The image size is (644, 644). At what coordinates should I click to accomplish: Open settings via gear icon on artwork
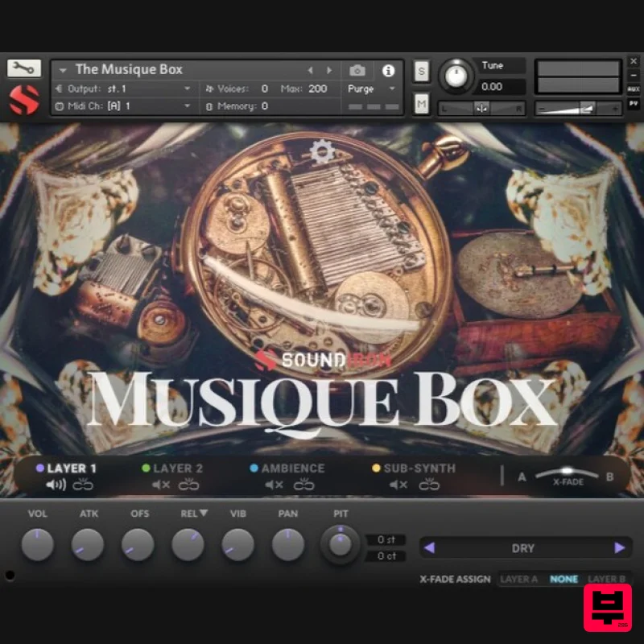coord(321,151)
